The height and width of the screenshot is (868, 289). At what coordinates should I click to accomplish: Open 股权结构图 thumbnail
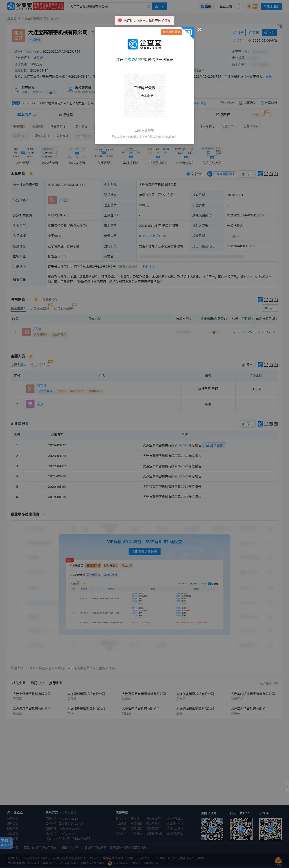click(50, 156)
